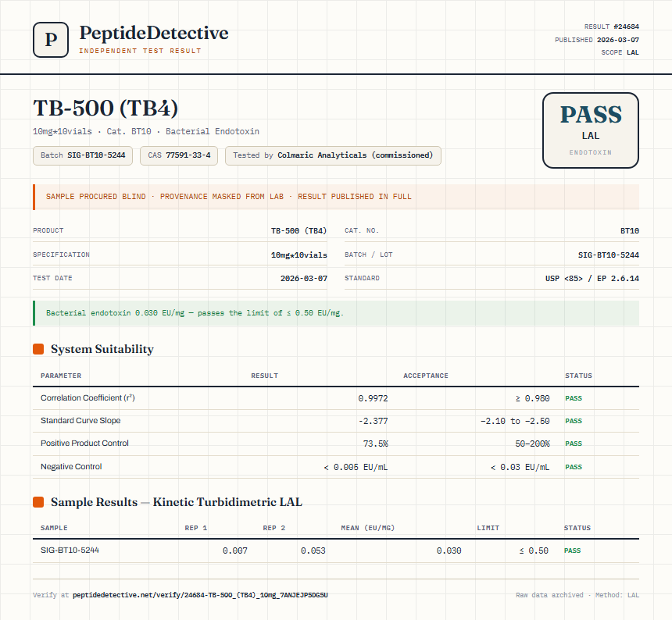Click the mean value 0.030

(x=449, y=551)
